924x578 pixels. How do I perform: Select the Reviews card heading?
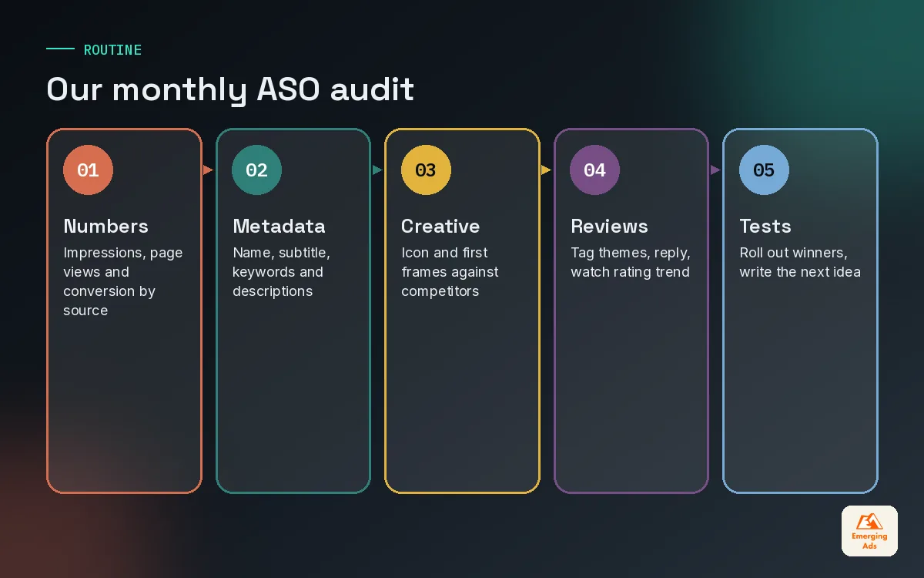609,226
